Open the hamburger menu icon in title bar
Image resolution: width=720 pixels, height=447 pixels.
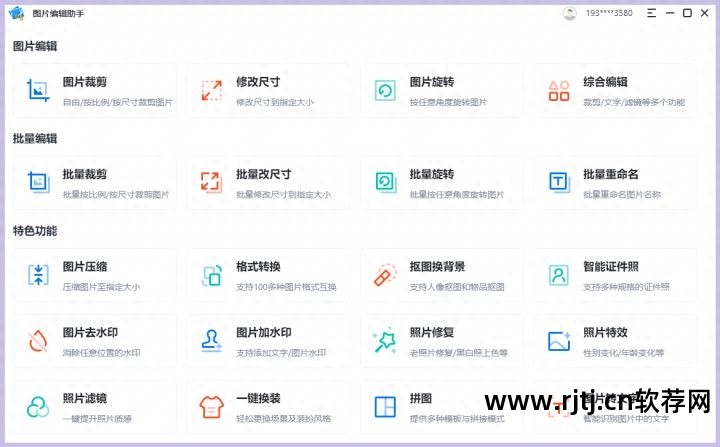[x=651, y=13]
